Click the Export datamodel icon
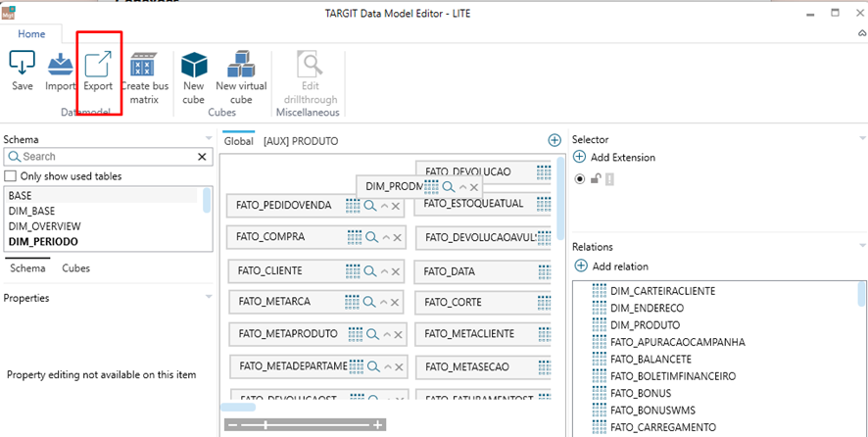The height and width of the screenshot is (437, 868). coord(98,64)
